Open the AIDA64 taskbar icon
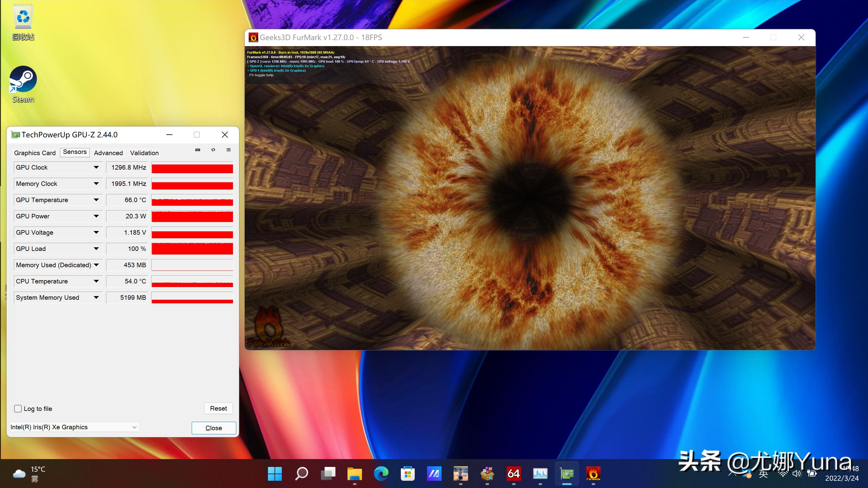868x488 pixels. click(x=514, y=474)
